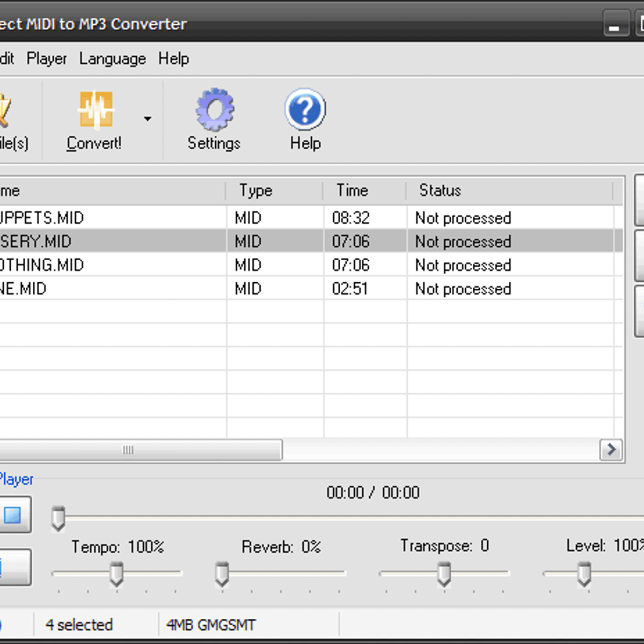
Task: Sort files by the Time column header
Action: coord(352,191)
